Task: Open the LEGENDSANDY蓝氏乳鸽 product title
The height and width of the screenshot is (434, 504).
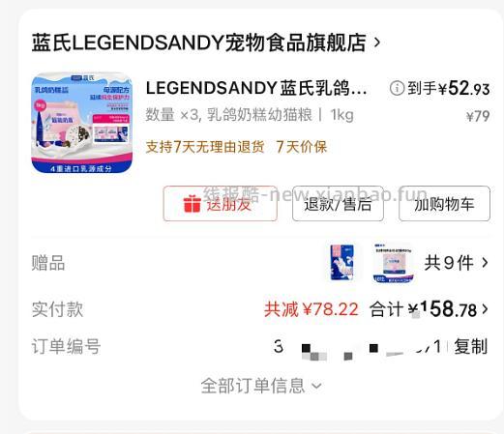Action: pos(256,88)
